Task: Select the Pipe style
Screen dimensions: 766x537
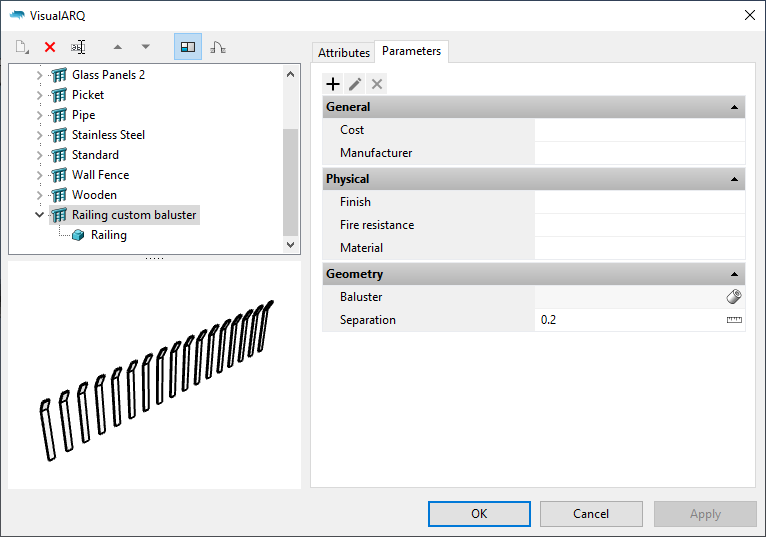Action: (84, 115)
